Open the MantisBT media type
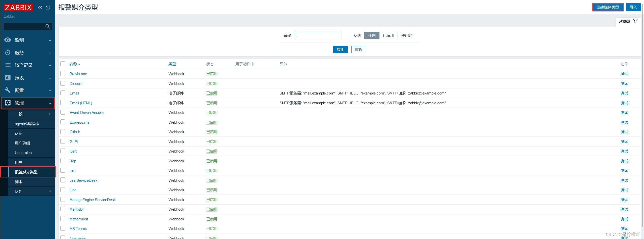The height and width of the screenshot is (239, 644). 77,209
